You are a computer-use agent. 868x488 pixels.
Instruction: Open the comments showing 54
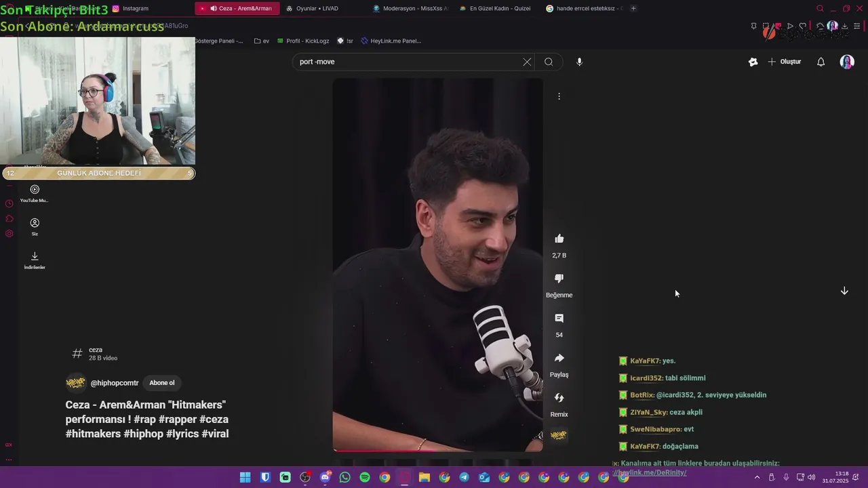(559, 319)
